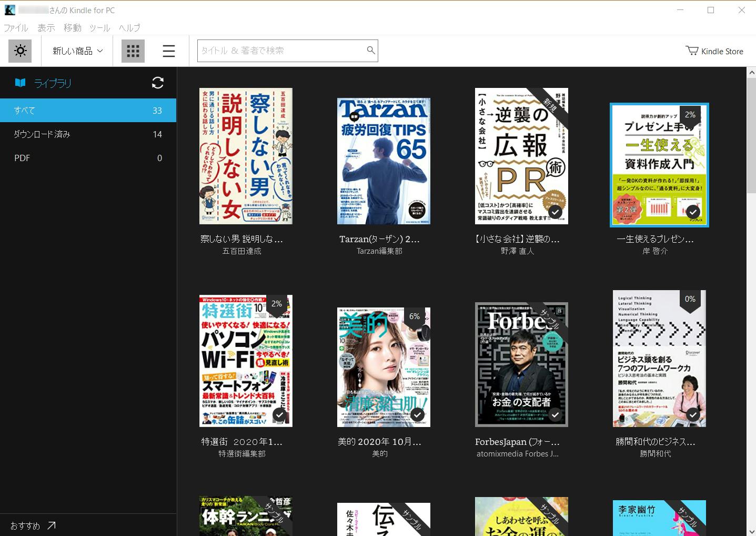
Task: Select PDF filter in sidebar
Action: (88, 158)
